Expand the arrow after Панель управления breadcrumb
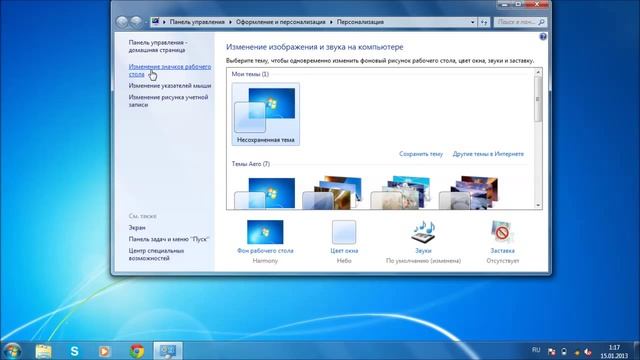 231,22
